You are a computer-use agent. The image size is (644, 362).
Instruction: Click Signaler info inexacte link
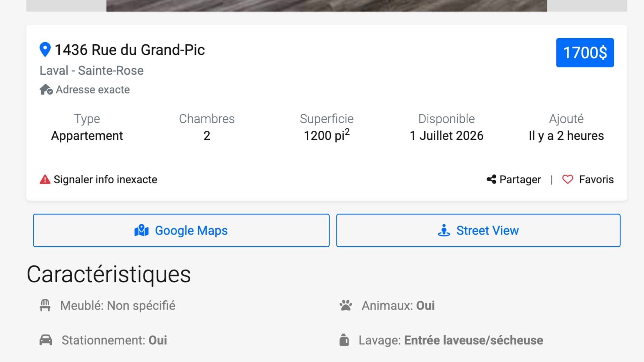[x=105, y=179]
